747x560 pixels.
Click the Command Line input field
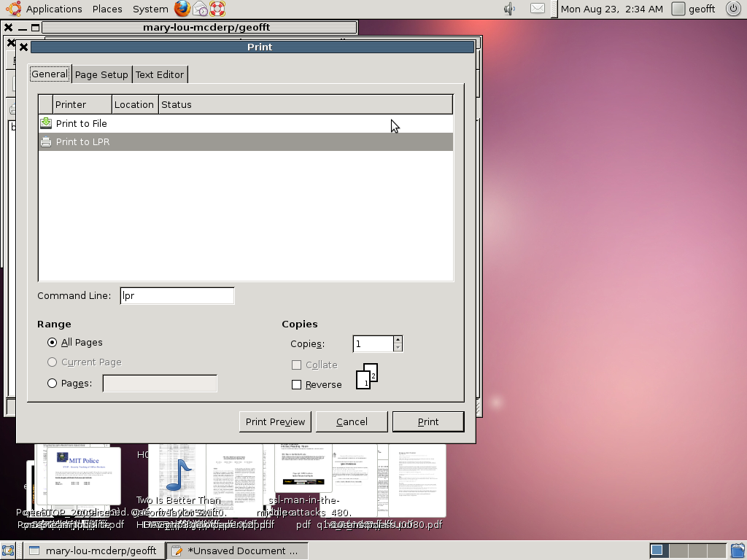click(177, 295)
